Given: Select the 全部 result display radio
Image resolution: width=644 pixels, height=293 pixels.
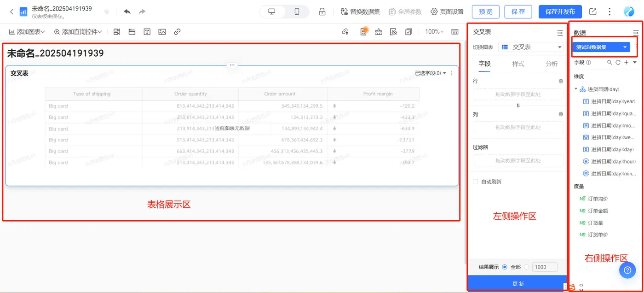Looking at the screenshot, I should pyautogui.click(x=505, y=267).
